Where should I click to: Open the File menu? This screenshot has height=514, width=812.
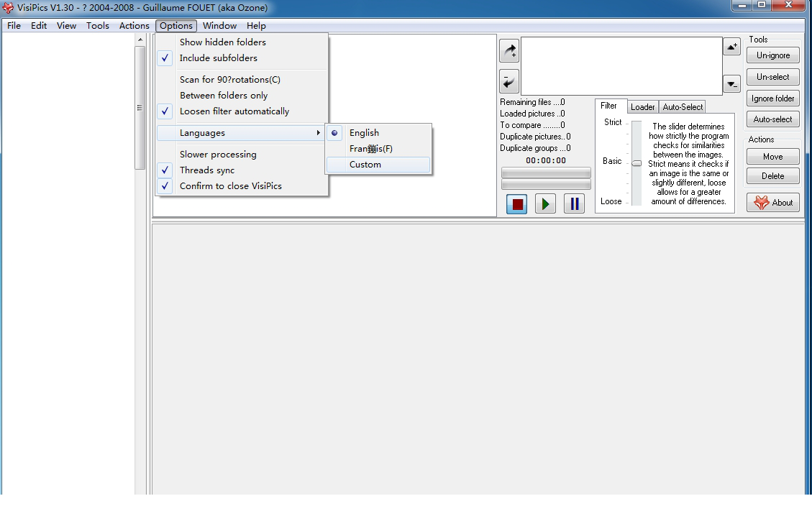pyautogui.click(x=14, y=25)
